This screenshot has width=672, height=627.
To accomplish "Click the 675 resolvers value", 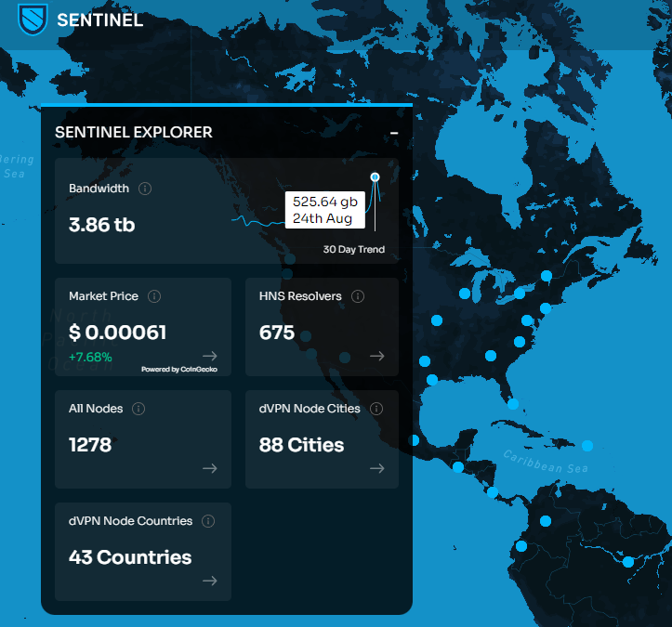I will (x=277, y=333).
